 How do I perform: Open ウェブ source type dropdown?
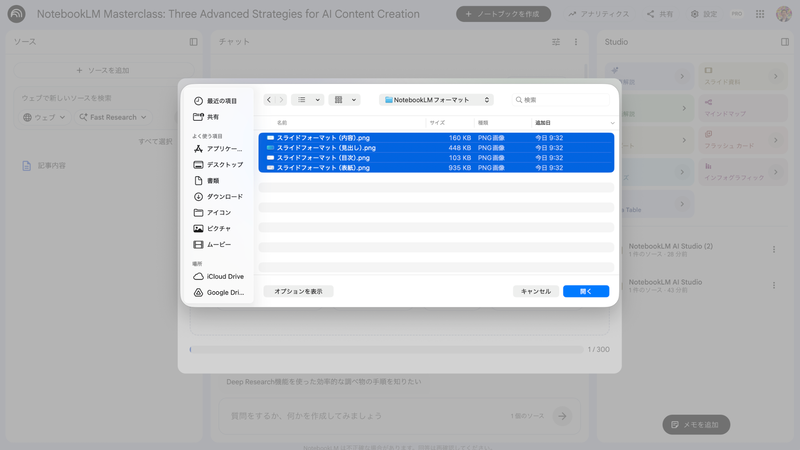(x=44, y=117)
